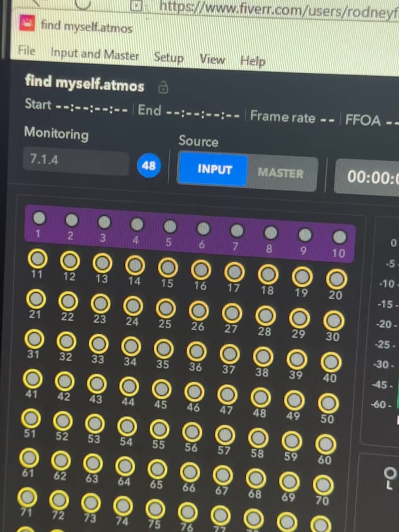
Task: Click object indicator 60
Action: [x=326, y=444]
